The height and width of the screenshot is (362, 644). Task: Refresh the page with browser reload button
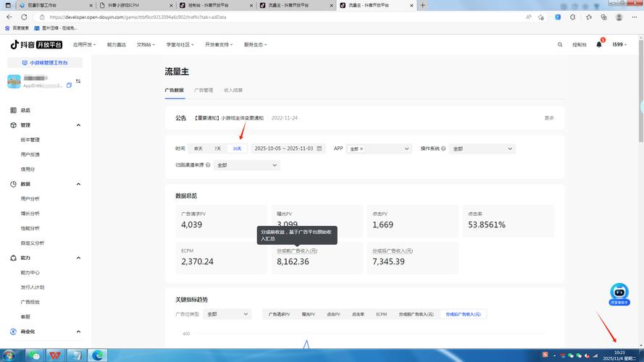tap(24, 17)
